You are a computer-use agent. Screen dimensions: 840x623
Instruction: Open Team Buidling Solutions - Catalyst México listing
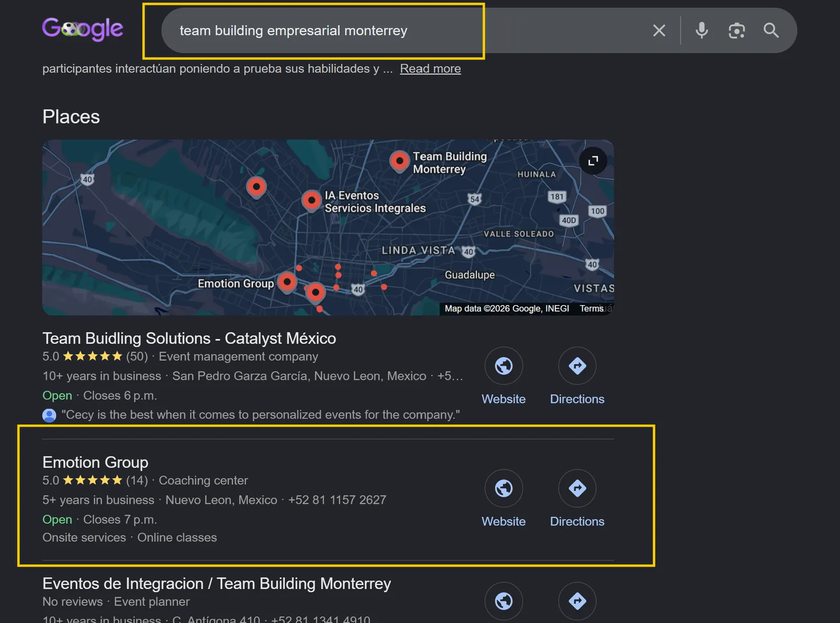click(189, 338)
